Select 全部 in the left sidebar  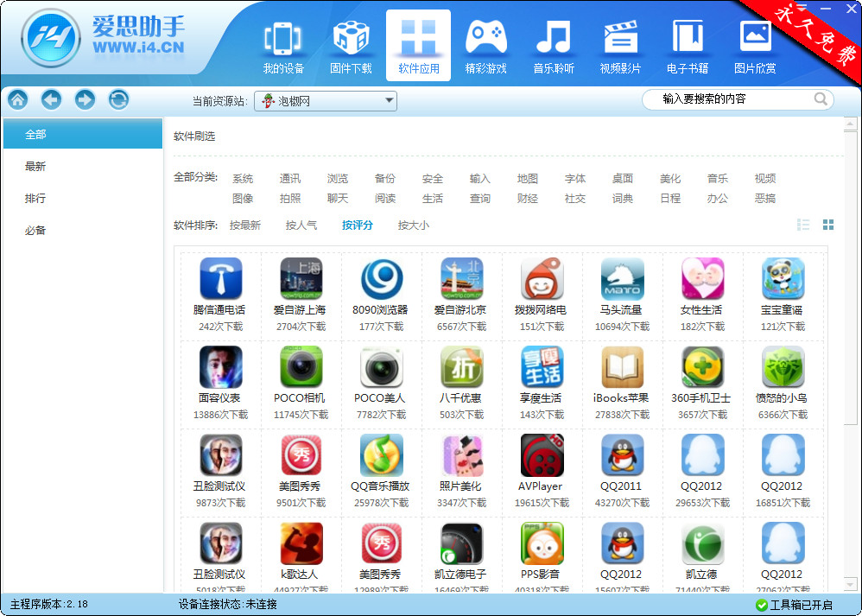(83, 134)
